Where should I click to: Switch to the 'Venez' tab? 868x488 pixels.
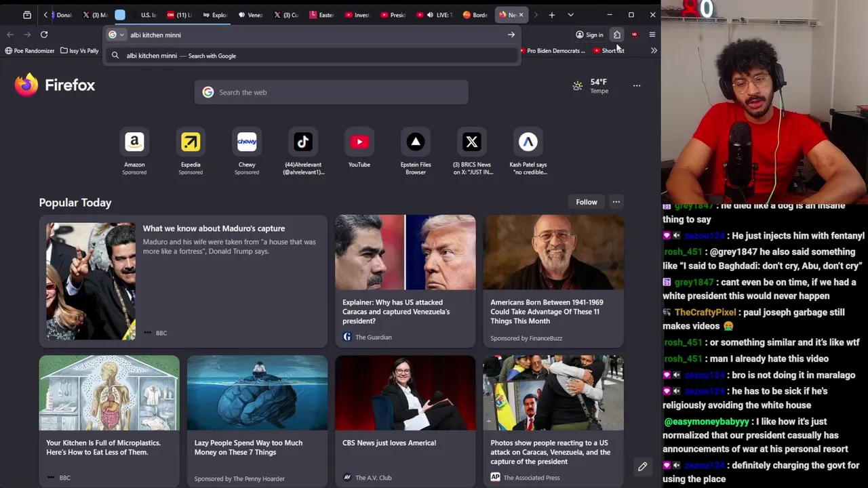[250, 14]
